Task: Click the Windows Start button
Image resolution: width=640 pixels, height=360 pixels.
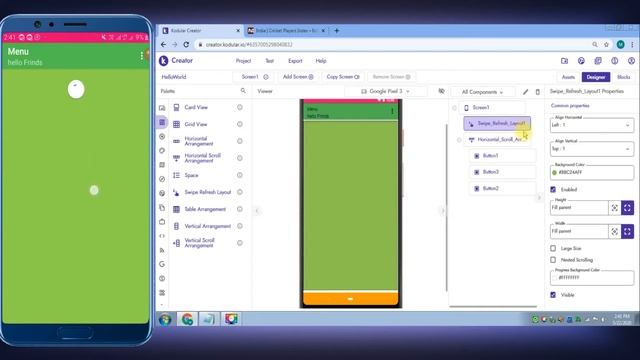Action: click(x=165, y=319)
